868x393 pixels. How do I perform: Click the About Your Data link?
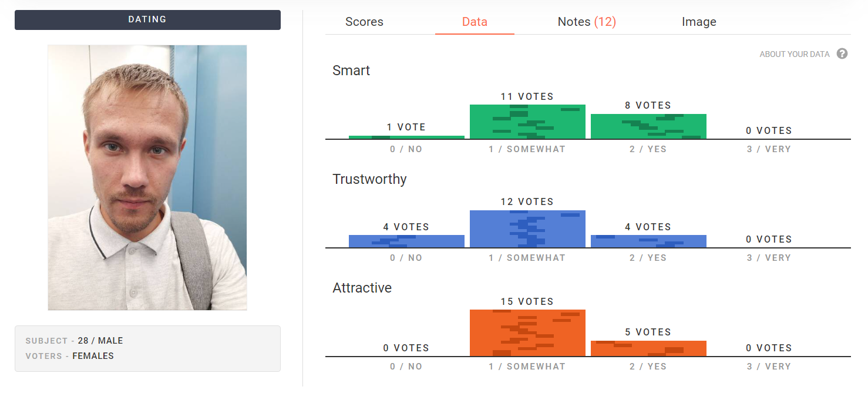[x=794, y=54]
